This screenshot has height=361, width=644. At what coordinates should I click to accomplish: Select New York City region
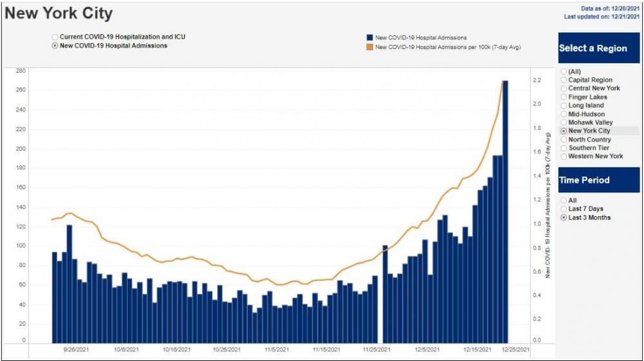(564, 131)
